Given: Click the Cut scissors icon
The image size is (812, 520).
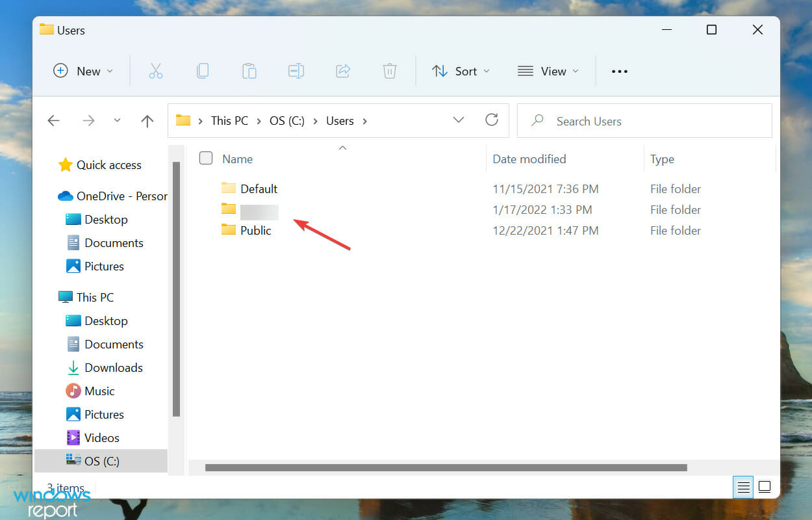Looking at the screenshot, I should [156, 71].
